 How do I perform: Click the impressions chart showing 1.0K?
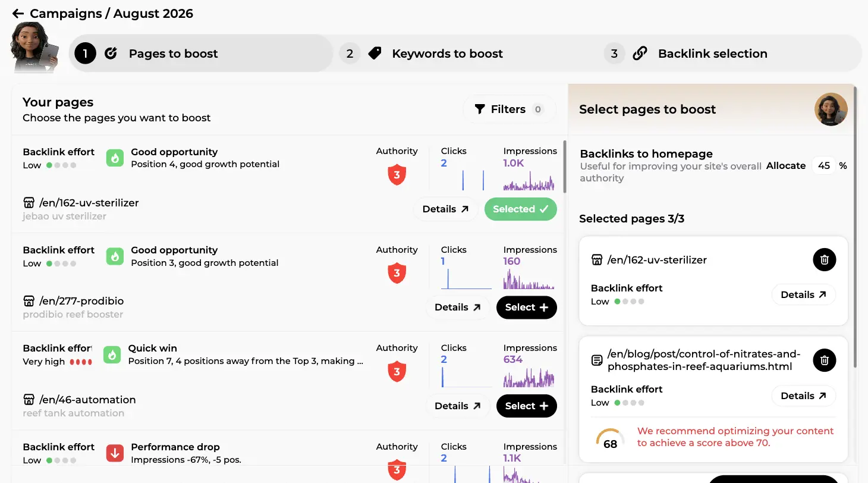(529, 180)
